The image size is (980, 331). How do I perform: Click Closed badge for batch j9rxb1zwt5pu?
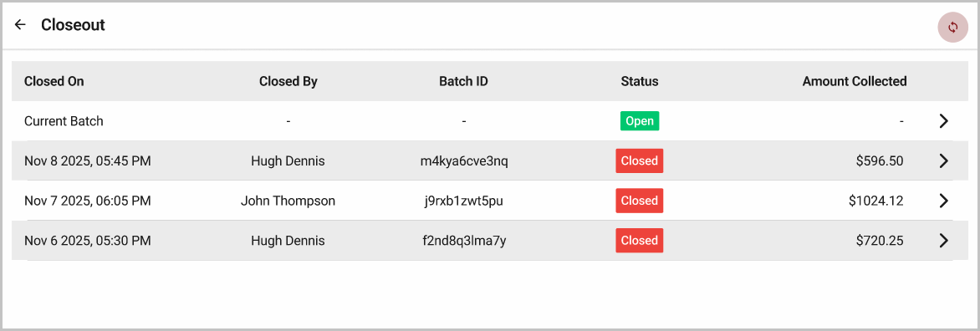point(640,201)
